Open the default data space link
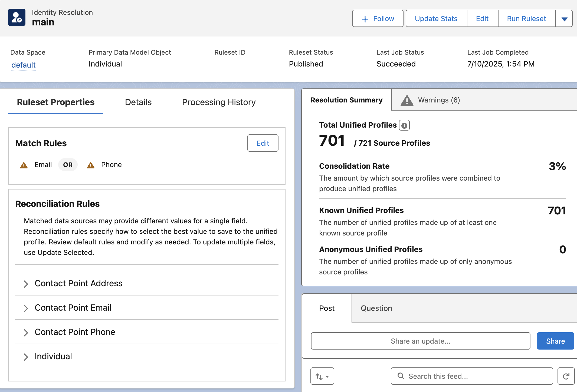This screenshot has height=392, width=577. point(24,65)
